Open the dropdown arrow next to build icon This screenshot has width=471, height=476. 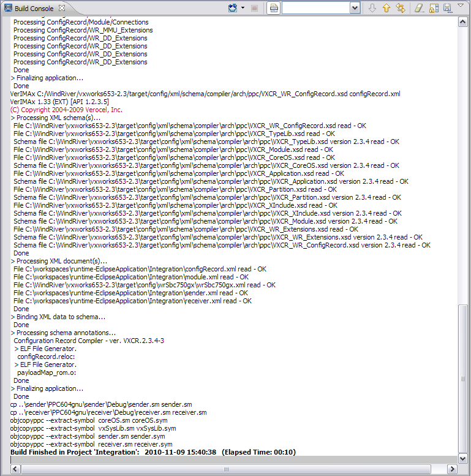[243, 8]
